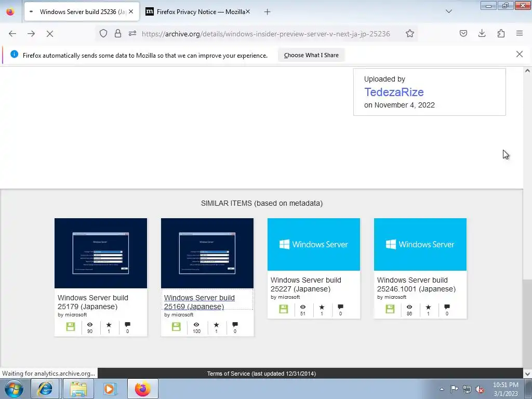Viewport: 532px width, 399px height.
Task: Open Windows Server build 25227 (Japanese) link
Action: tap(305, 284)
